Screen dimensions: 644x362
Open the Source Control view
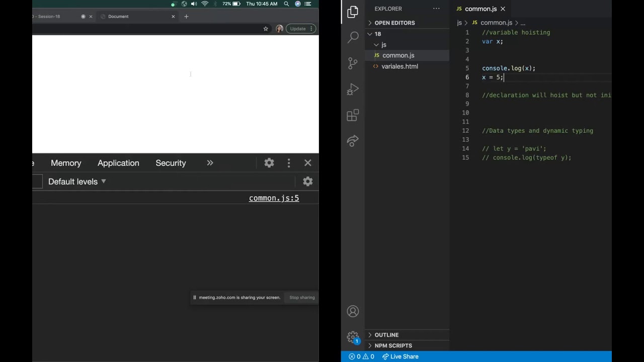tap(353, 63)
